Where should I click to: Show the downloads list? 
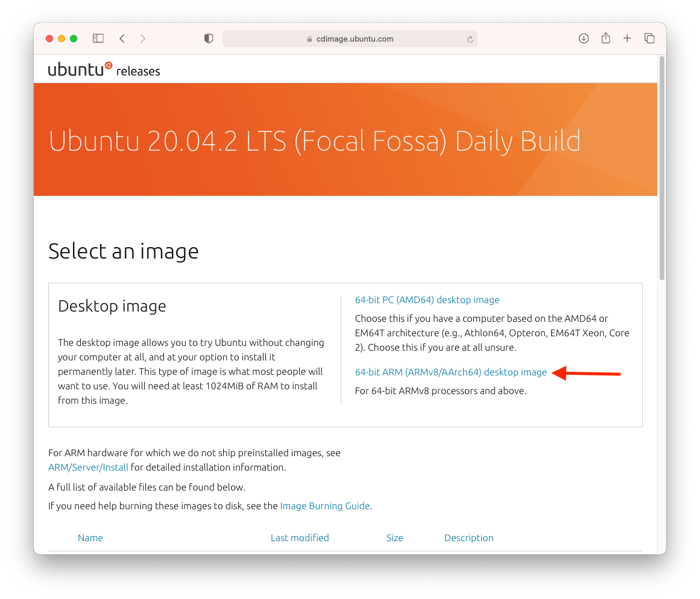coord(584,39)
